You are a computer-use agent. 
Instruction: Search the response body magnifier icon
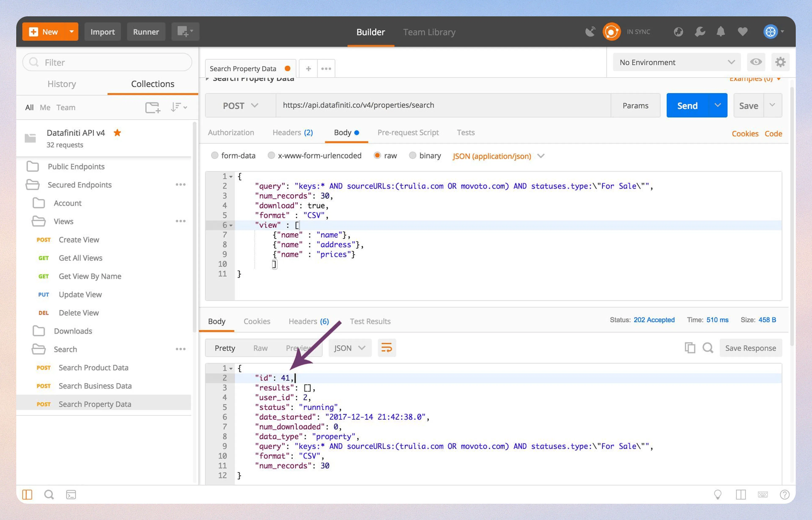pos(708,348)
